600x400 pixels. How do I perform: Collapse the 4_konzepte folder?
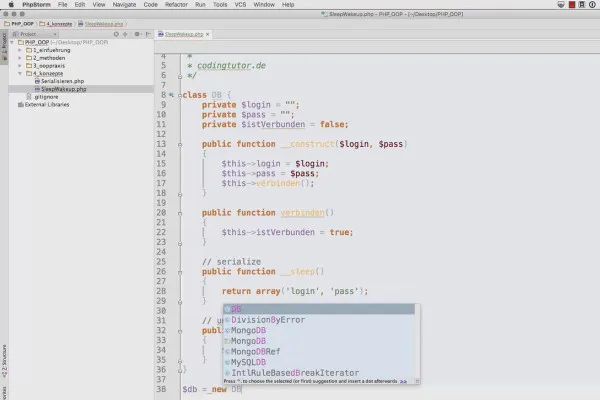click(x=20, y=73)
